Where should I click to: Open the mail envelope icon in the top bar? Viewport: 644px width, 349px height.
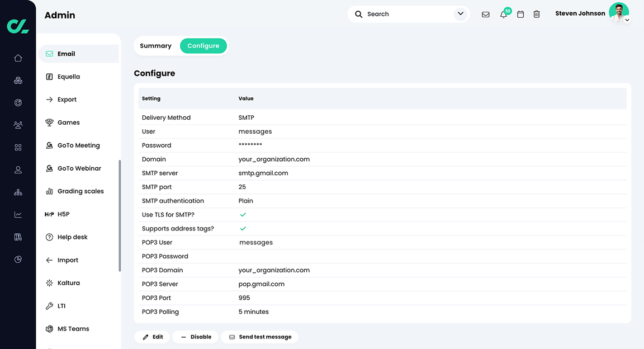[x=485, y=14]
